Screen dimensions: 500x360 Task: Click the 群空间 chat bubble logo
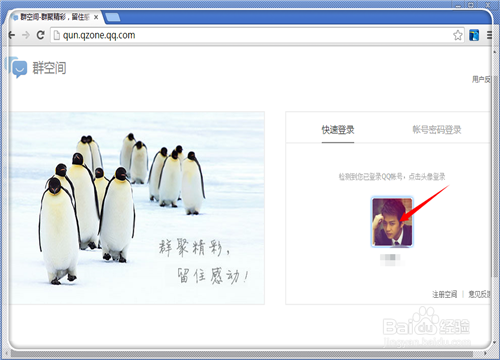pyautogui.click(x=17, y=68)
